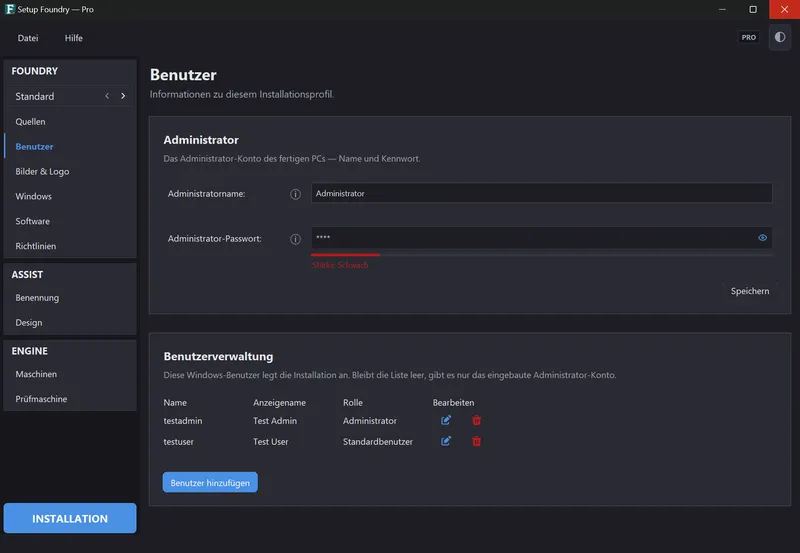Click the 'Standardbenutzer' role cell
The image size is (800, 553).
pos(378,442)
